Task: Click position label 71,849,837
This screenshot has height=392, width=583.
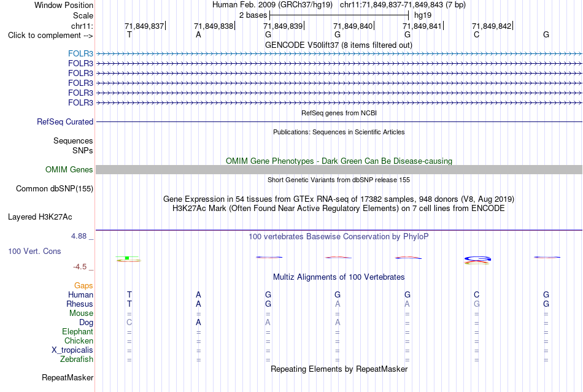Action: click(x=145, y=26)
